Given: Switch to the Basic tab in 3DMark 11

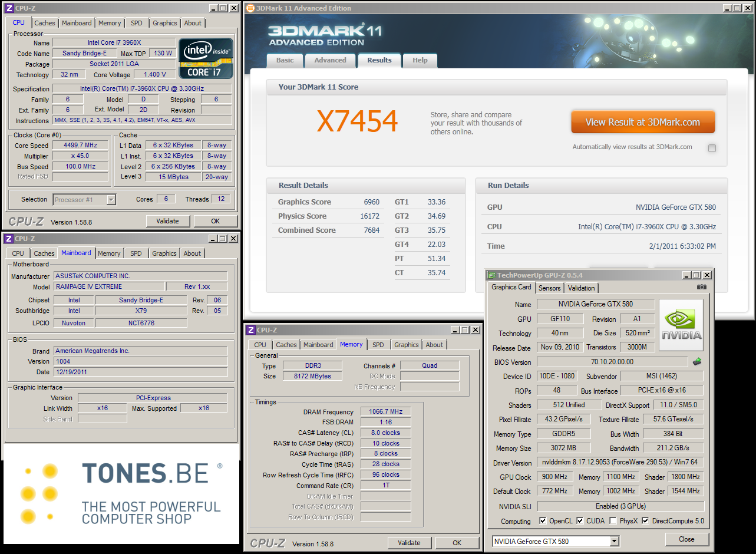Looking at the screenshot, I should pyautogui.click(x=285, y=60).
